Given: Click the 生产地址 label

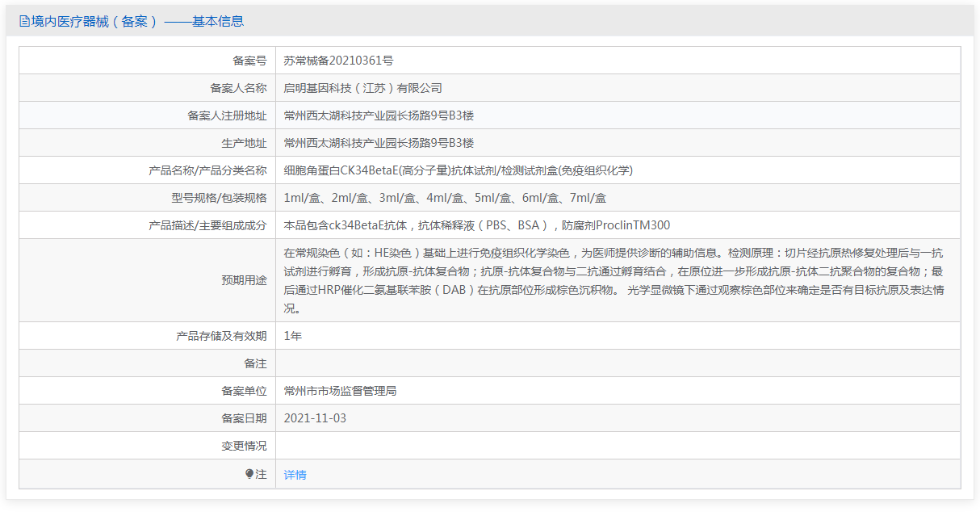Looking at the screenshot, I should 244,143.
